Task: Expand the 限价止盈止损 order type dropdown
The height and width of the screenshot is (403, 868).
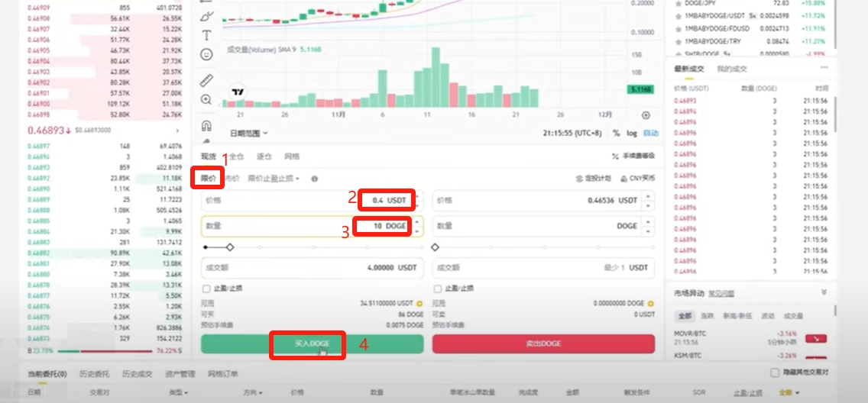Action: [x=274, y=179]
